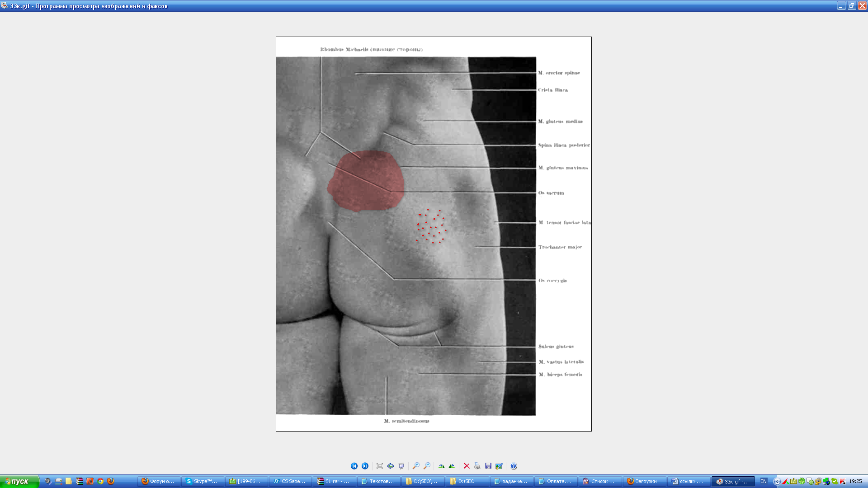Start the slide show

(x=401, y=466)
